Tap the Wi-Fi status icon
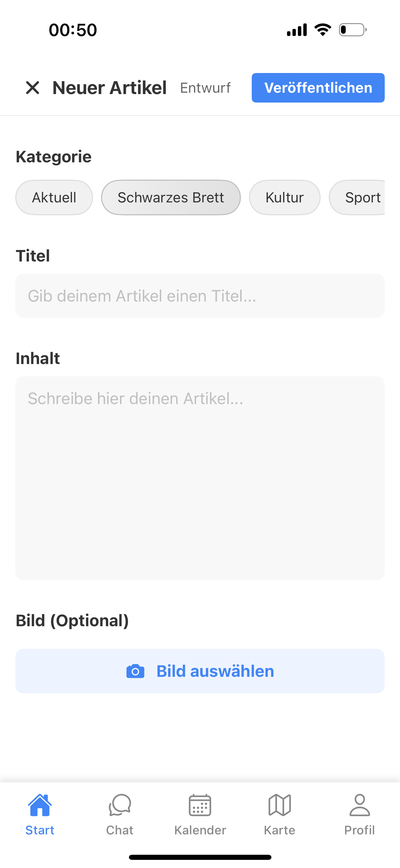The width and height of the screenshot is (400, 868). point(323,30)
